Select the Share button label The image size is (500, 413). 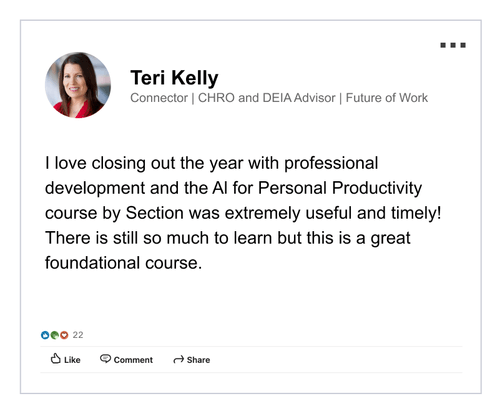point(198,360)
